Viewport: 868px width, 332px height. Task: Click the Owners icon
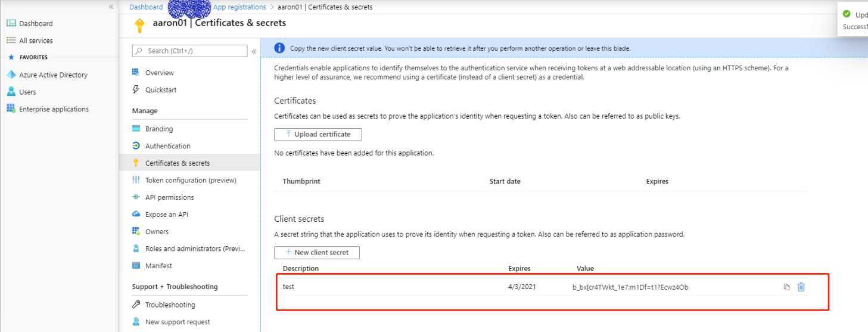click(136, 231)
